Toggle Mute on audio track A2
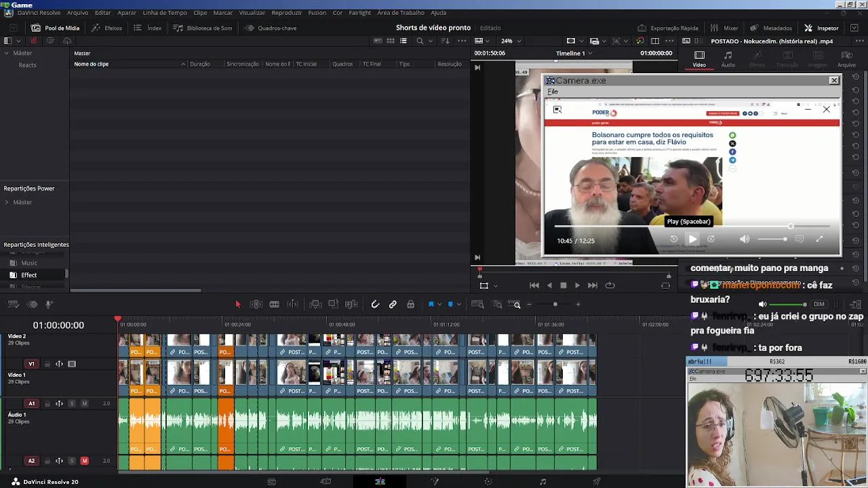This screenshot has width=868, height=488. [84, 461]
